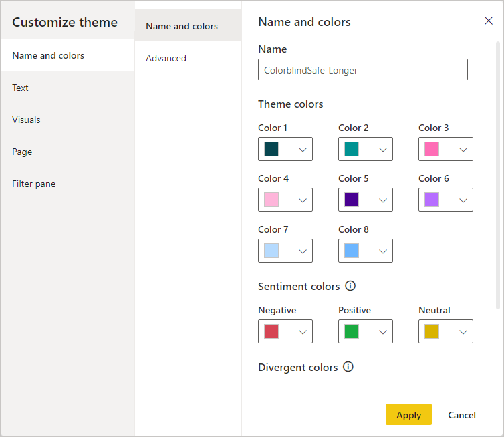Open the Visuals section

pyautogui.click(x=26, y=120)
